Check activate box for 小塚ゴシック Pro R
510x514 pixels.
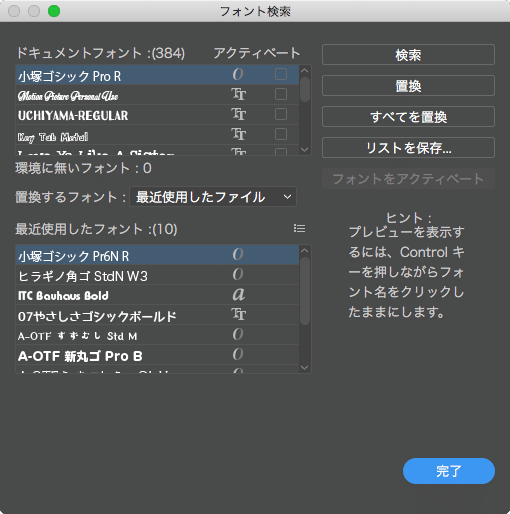(x=281, y=74)
